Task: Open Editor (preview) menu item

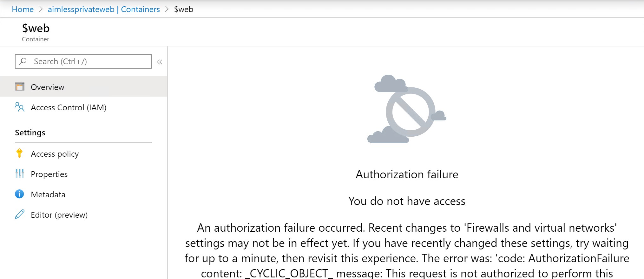Action: tap(84, 214)
